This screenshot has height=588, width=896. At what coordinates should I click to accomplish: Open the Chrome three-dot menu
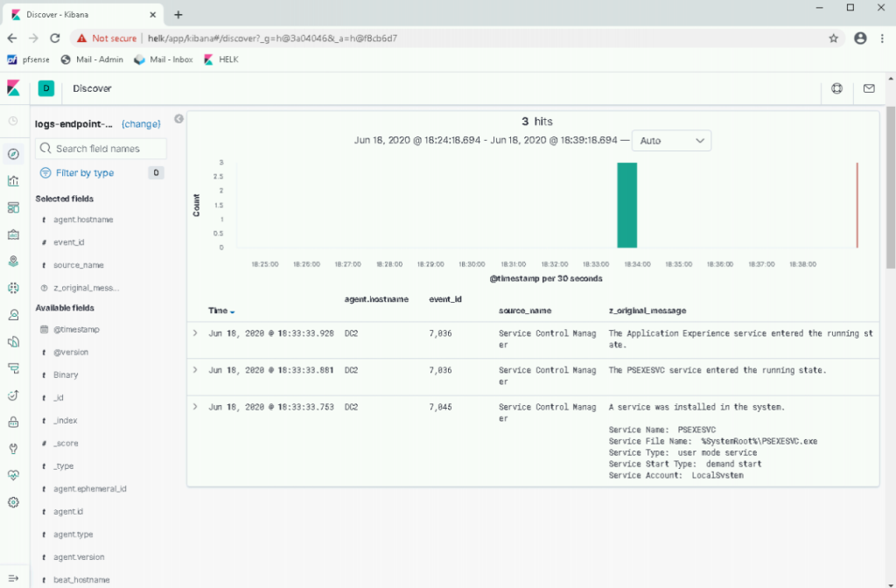point(882,38)
